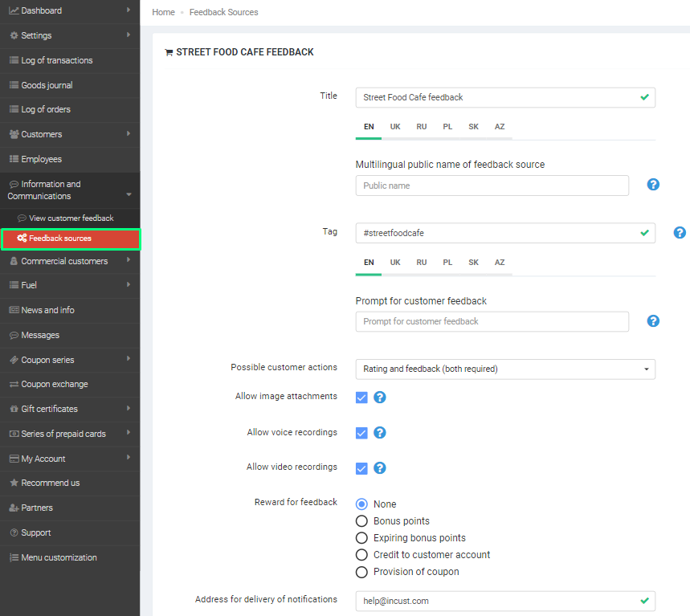
Task: Open Gift certificates from sidebar
Action: pos(50,409)
